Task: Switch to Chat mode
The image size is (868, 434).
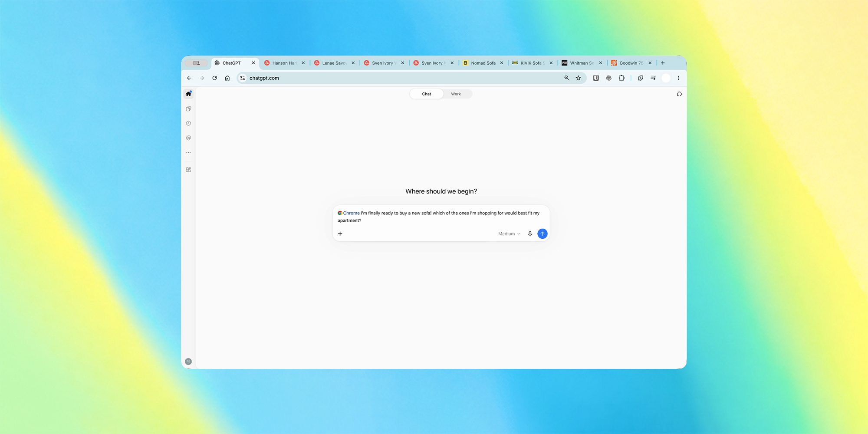Action: pyautogui.click(x=427, y=94)
